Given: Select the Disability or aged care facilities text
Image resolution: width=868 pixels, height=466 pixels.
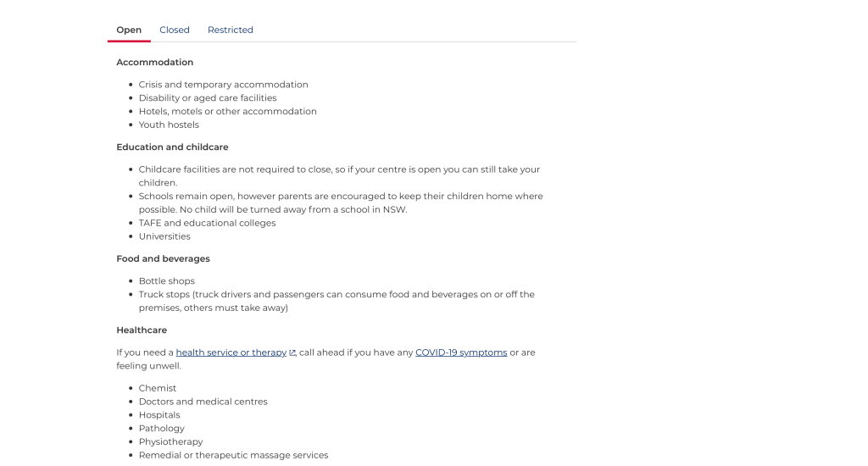Looking at the screenshot, I should click(208, 98).
